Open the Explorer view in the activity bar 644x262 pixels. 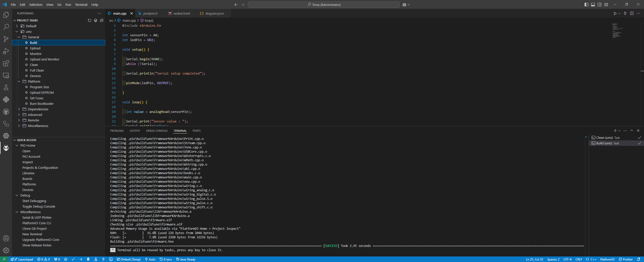[6, 15]
